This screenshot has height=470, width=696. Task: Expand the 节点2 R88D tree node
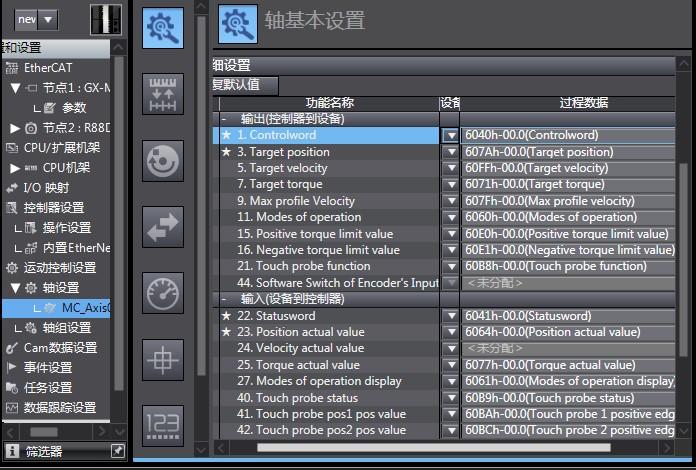point(15,128)
